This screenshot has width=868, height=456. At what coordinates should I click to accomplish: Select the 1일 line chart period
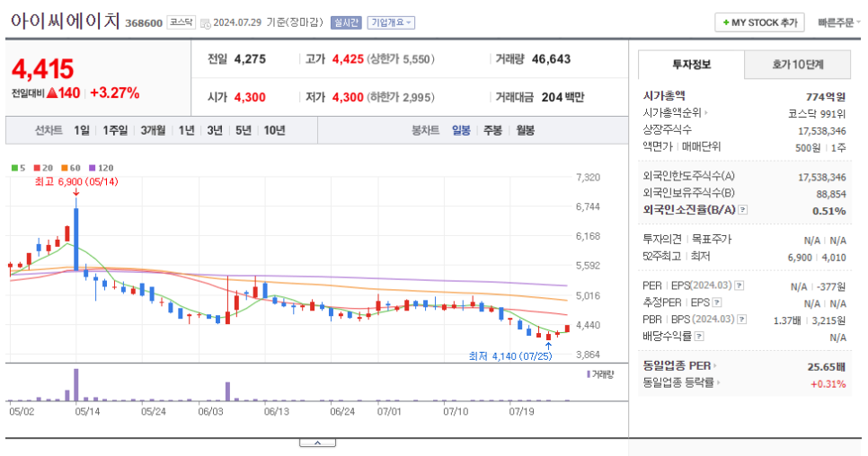pos(82,130)
